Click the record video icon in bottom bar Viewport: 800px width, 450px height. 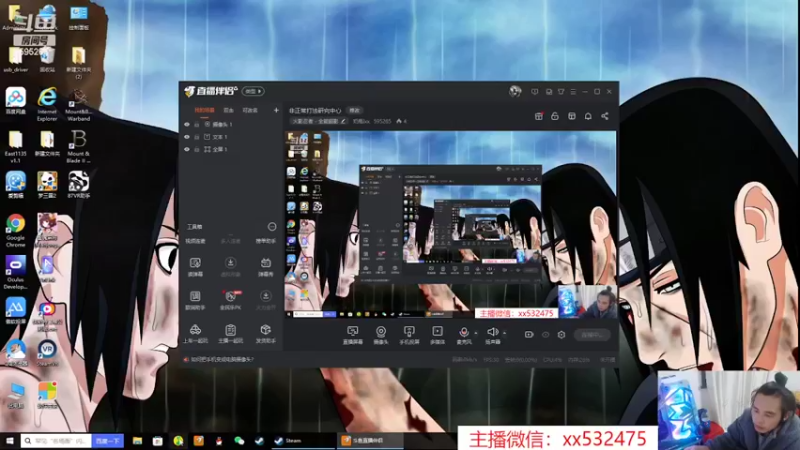tap(529, 335)
